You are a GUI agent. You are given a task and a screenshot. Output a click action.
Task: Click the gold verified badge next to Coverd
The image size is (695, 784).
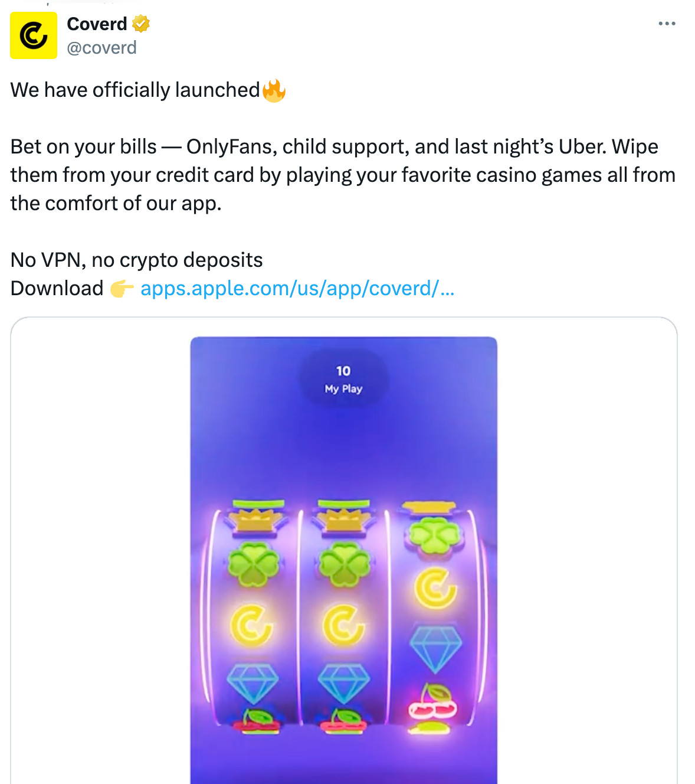(140, 24)
